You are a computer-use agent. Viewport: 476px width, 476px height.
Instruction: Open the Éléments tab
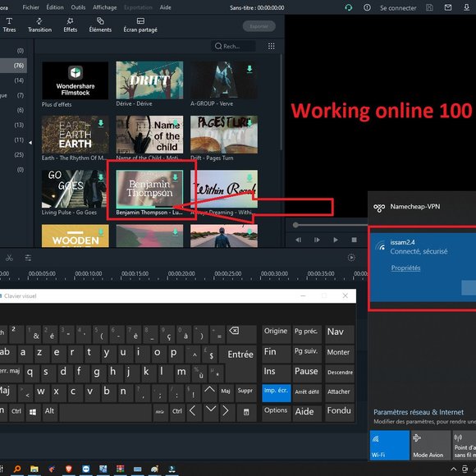point(100,25)
